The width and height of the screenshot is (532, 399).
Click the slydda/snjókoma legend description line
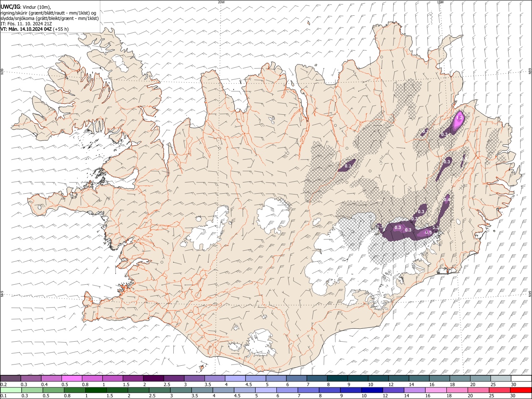point(49,18)
